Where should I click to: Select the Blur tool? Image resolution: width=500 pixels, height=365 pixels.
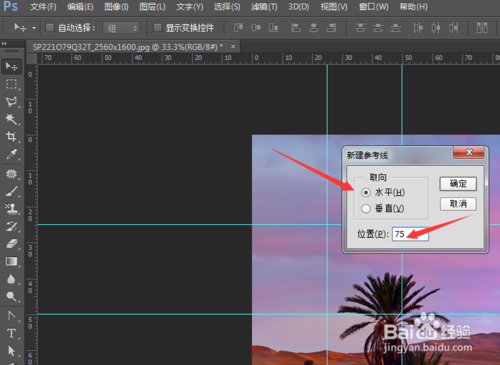(x=12, y=279)
